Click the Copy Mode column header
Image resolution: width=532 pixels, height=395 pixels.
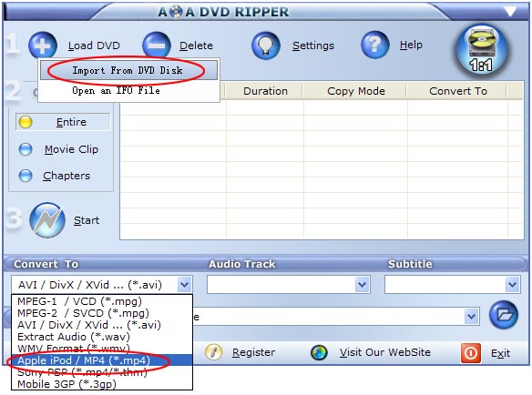[x=356, y=91]
